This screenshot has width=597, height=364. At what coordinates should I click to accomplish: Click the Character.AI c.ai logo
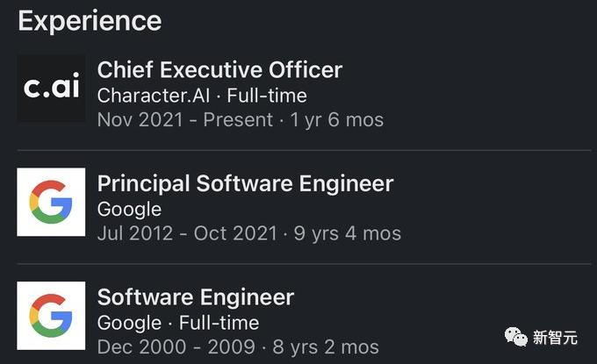(51, 89)
